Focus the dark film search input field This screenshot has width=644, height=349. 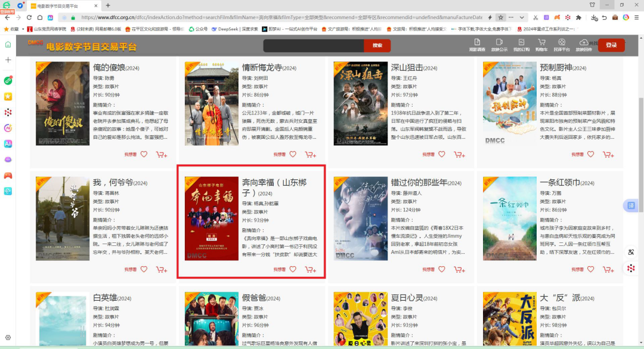point(314,45)
